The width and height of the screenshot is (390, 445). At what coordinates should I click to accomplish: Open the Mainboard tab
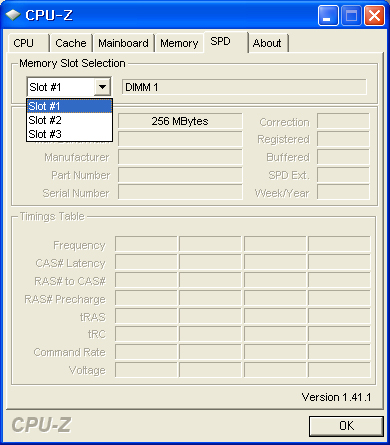point(123,43)
